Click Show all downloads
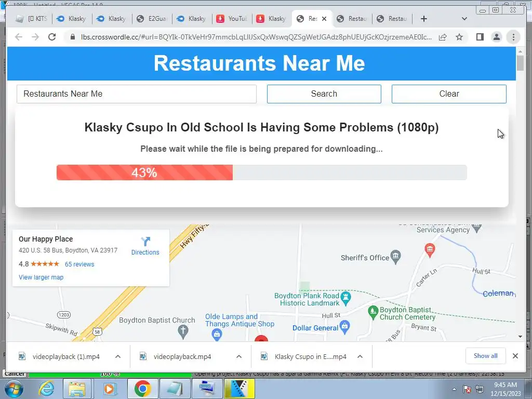 point(486,356)
